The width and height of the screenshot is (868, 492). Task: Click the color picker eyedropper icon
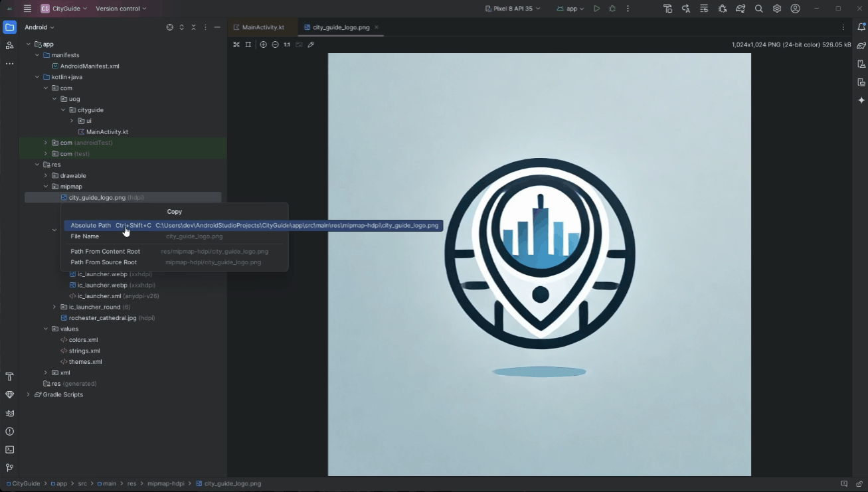pos(311,44)
